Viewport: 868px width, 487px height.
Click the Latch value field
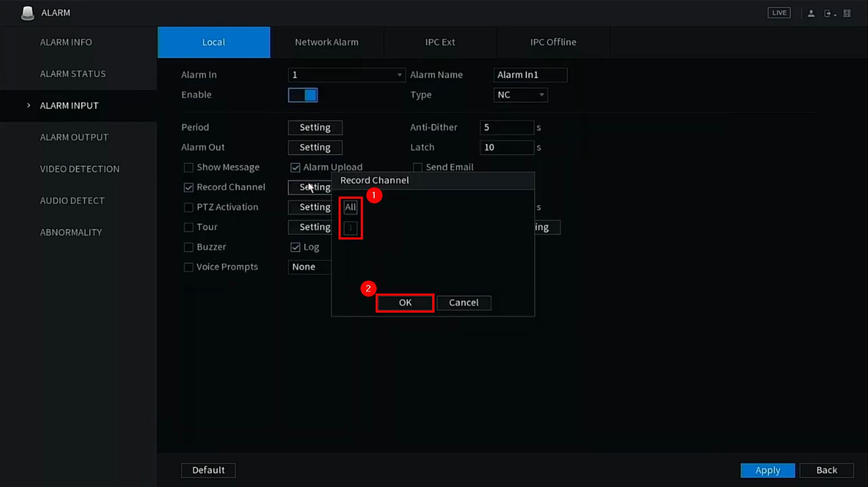507,147
